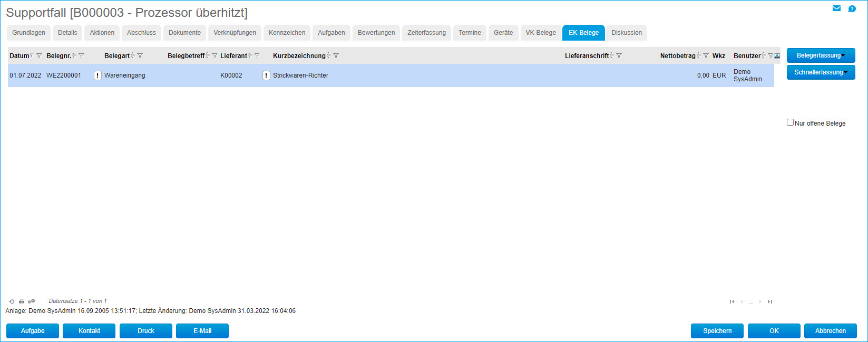Jump to first page of records
Viewport: 868px width, 342px height.
[x=732, y=301]
